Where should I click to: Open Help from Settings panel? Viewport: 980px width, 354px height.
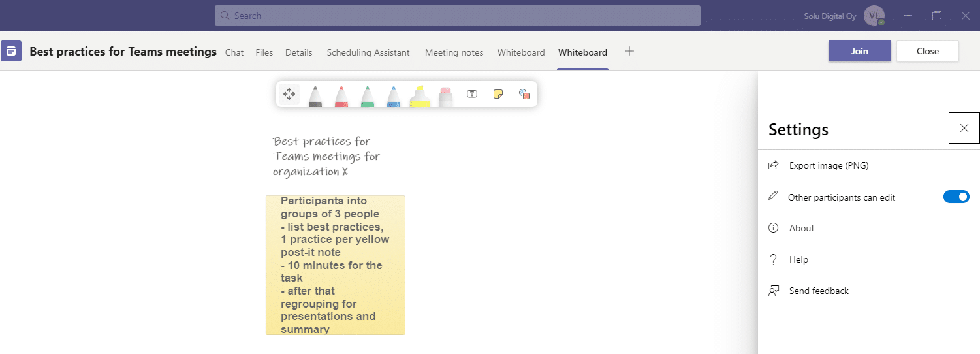pos(798,259)
